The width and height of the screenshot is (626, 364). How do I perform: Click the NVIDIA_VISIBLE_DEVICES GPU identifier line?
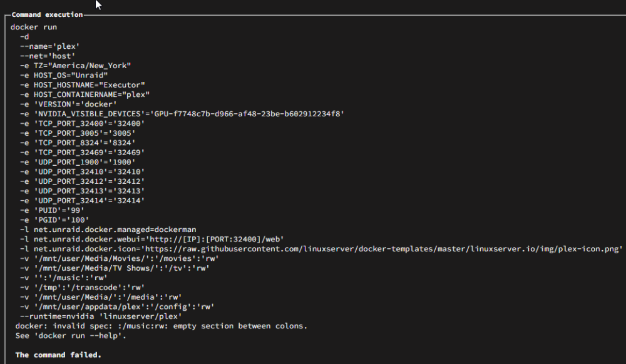coord(182,114)
